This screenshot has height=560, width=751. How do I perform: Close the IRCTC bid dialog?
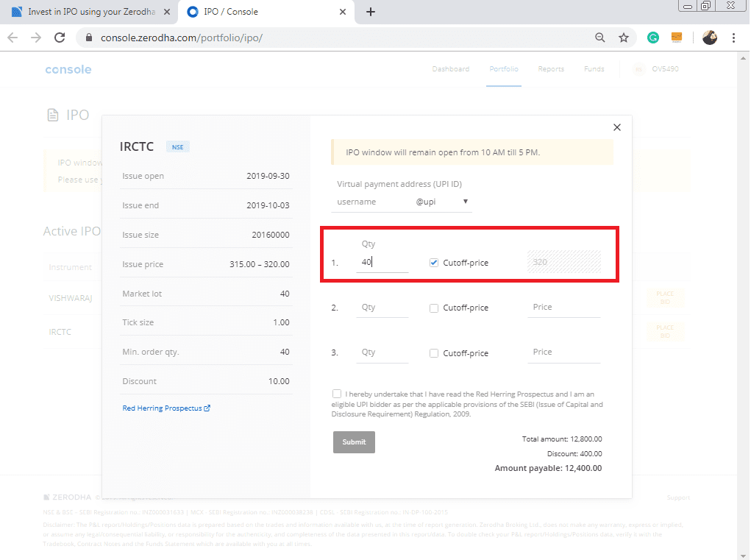pos(617,127)
